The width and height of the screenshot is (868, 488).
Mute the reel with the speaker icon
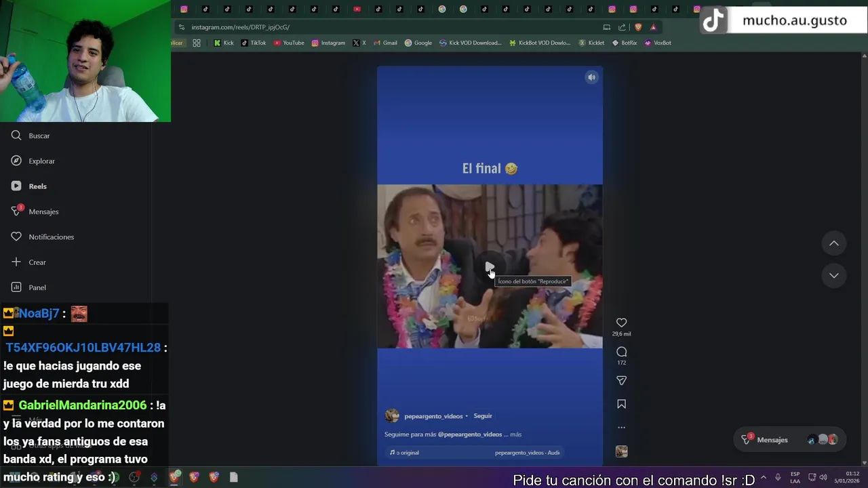click(591, 77)
